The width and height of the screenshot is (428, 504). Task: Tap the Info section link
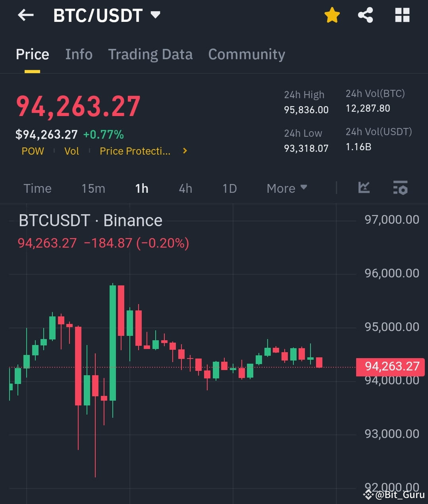coord(78,54)
